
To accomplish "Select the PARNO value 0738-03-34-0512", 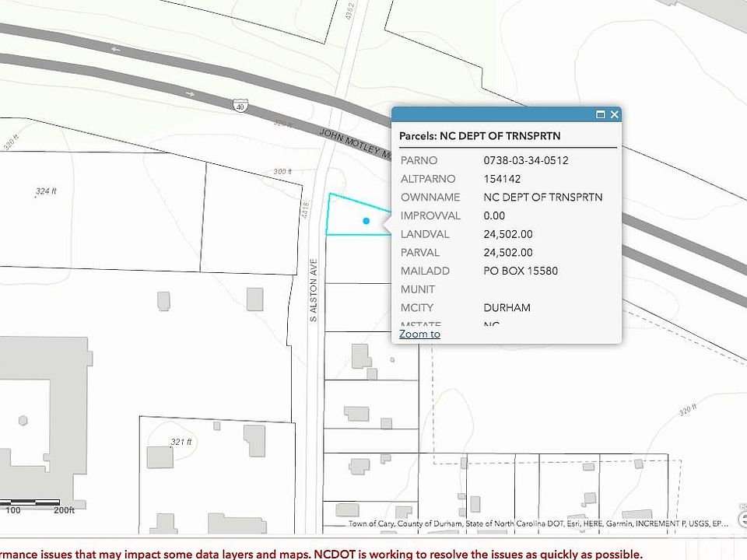I will click(526, 160).
